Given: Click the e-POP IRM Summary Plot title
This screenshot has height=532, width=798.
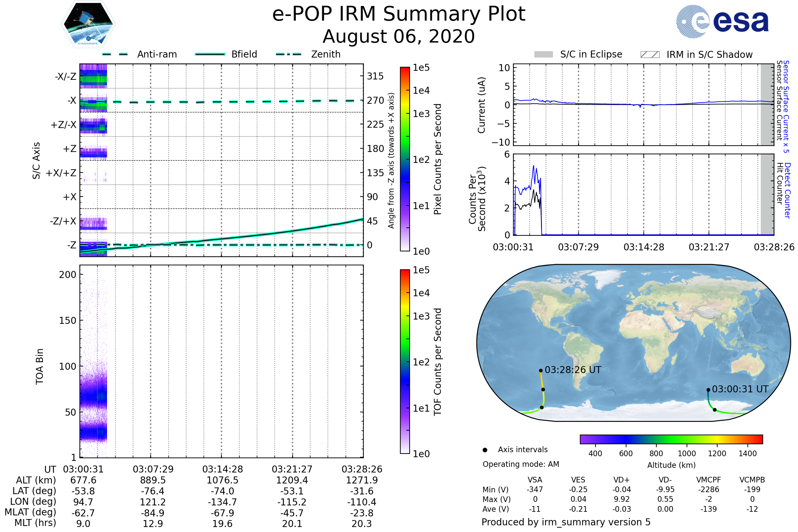Looking at the screenshot, I should pos(399,14).
